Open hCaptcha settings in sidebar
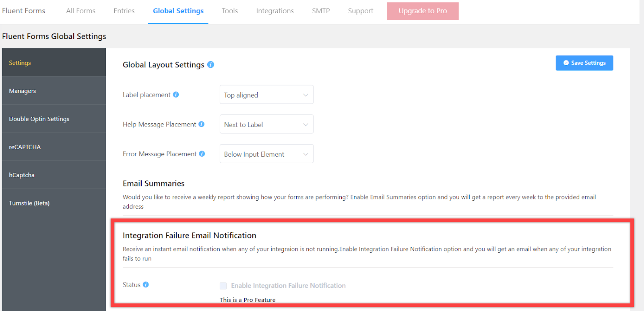 (54, 175)
